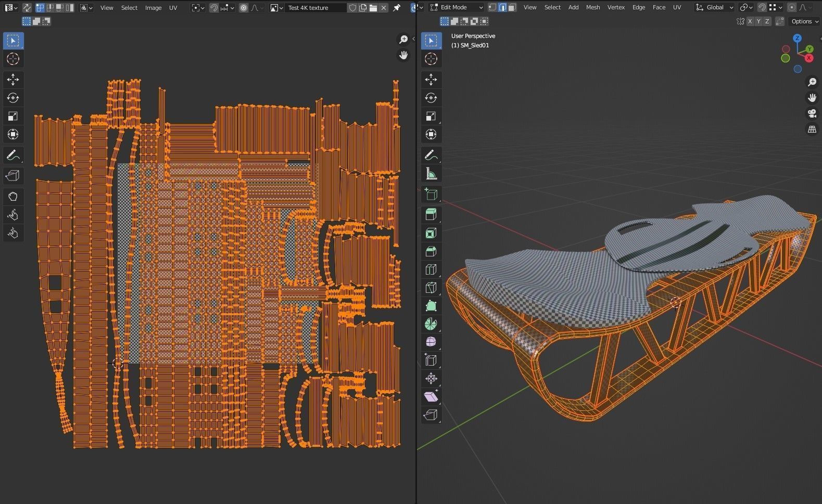Image resolution: width=822 pixels, height=504 pixels.
Task: Select the UV Relax sculpt tool
Action: [x=13, y=215]
